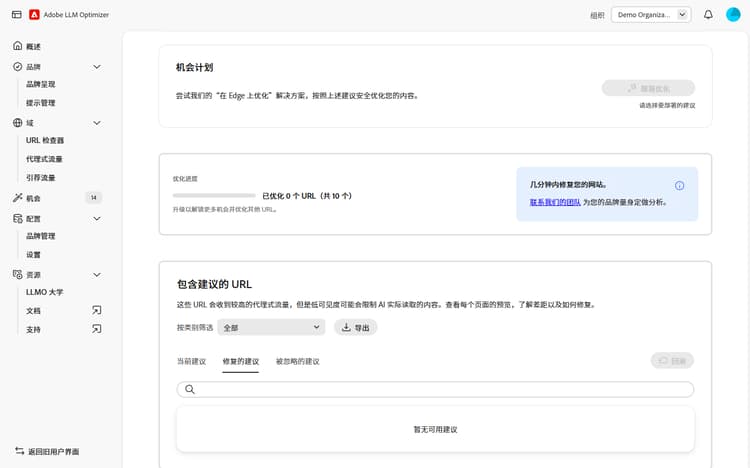Open the notifications bell
The width and height of the screenshot is (750, 468).
pos(708,14)
